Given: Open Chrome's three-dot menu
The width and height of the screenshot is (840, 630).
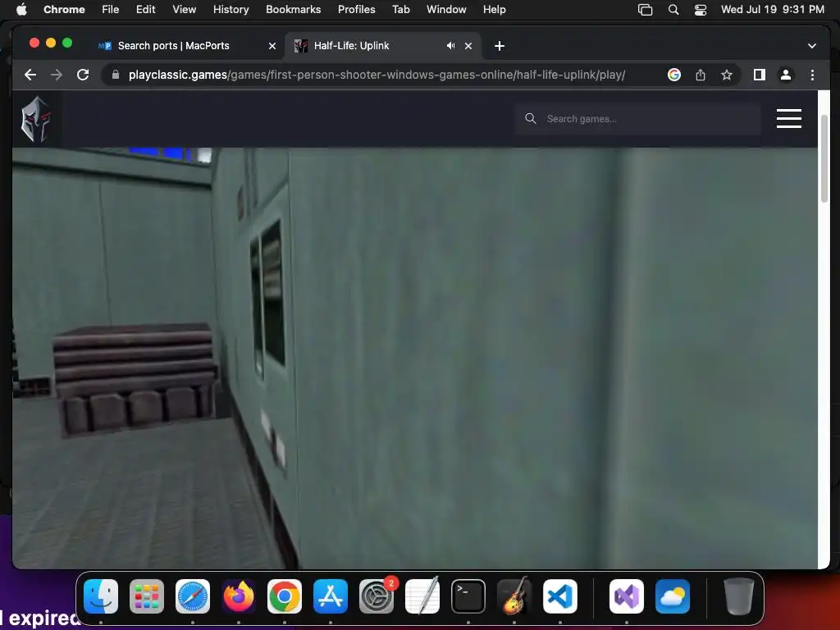Looking at the screenshot, I should tap(812, 75).
